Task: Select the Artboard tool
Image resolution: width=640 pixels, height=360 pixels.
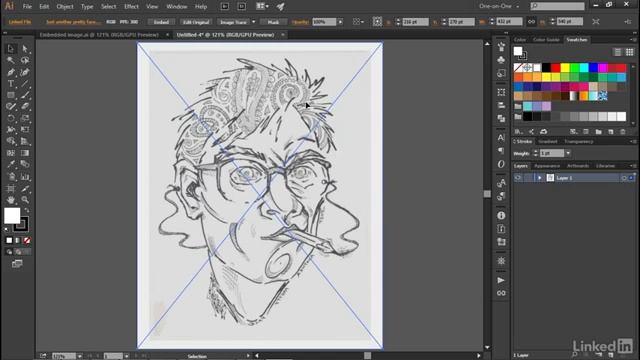Action: coord(11,188)
